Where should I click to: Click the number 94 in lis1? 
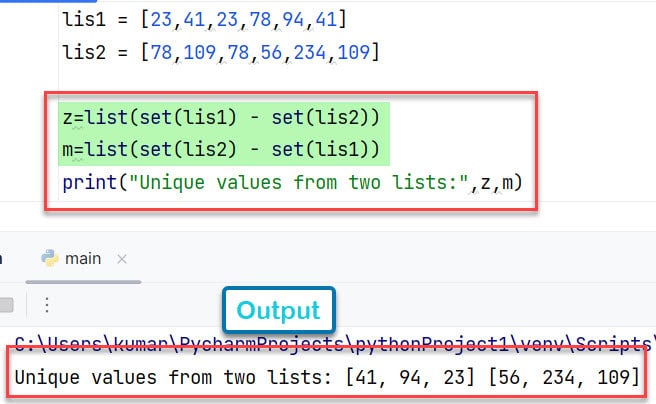point(293,19)
